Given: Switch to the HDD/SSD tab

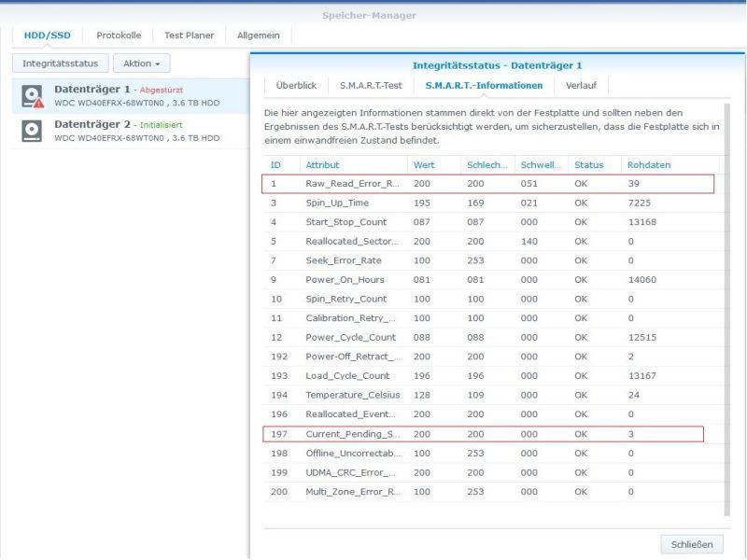Looking at the screenshot, I should point(48,35).
